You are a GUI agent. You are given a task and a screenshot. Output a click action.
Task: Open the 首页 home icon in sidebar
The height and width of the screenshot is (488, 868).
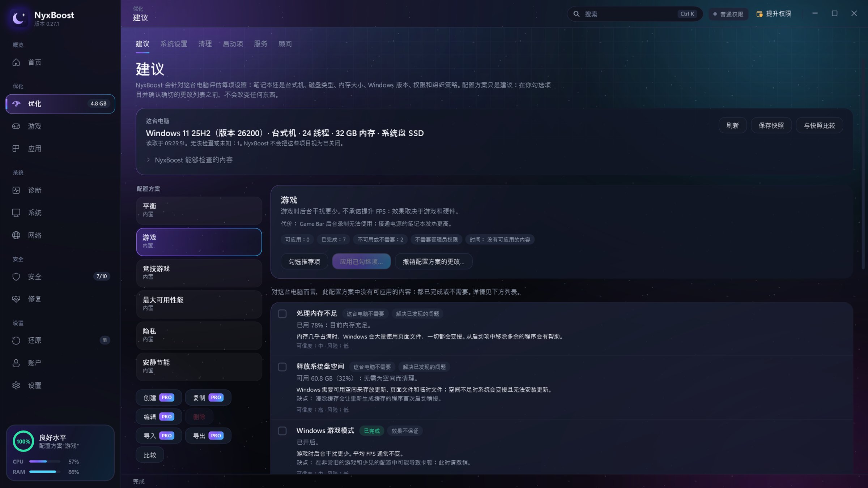[16, 62]
